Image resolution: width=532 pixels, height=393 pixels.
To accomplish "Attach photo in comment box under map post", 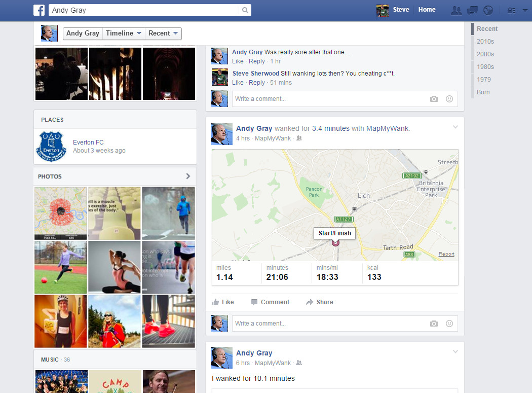I will [x=434, y=324].
